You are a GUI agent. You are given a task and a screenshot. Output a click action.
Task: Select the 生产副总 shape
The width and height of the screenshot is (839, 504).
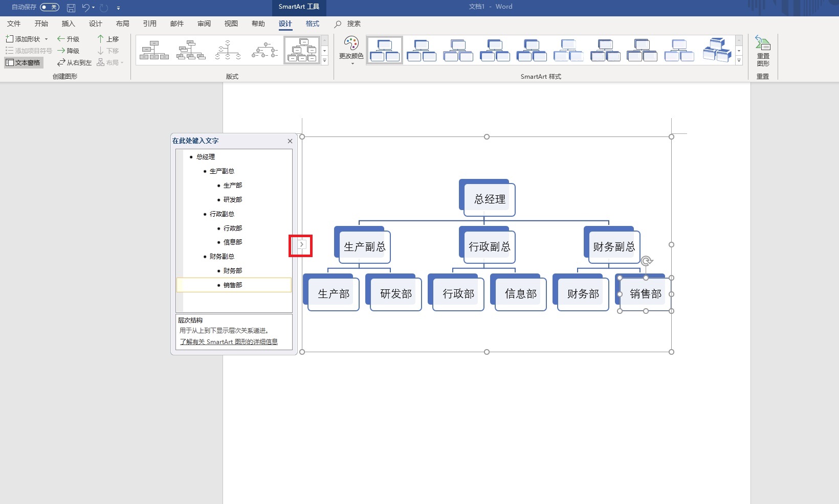(x=364, y=247)
